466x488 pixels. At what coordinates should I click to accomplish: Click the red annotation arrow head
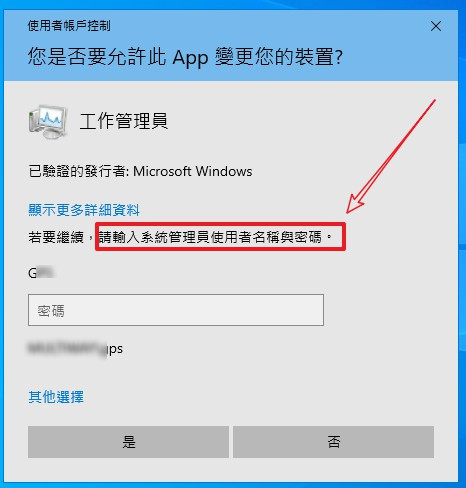coord(354,205)
